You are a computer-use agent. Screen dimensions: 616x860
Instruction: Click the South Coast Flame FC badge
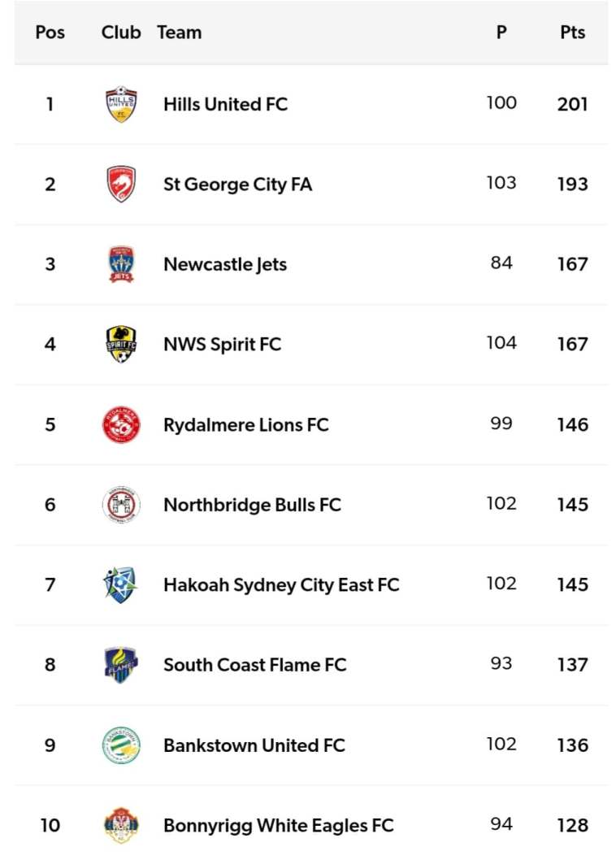pos(121,665)
